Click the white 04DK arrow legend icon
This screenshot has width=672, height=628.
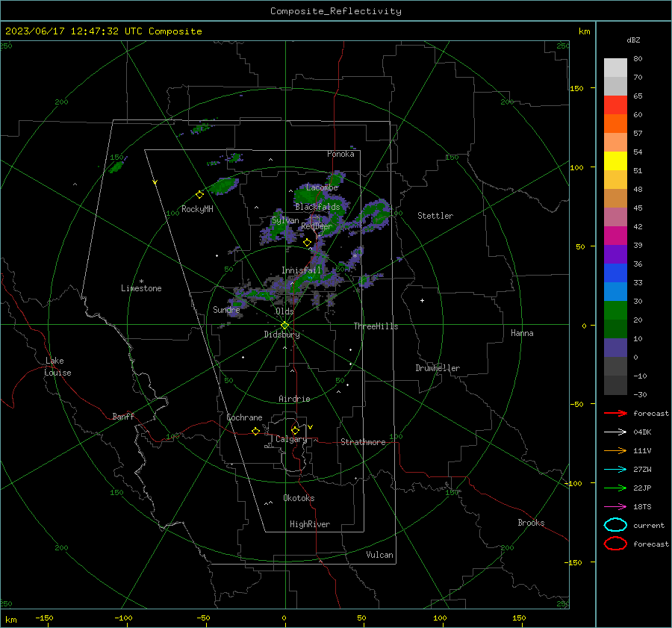pyautogui.click(x=615, y=432)
